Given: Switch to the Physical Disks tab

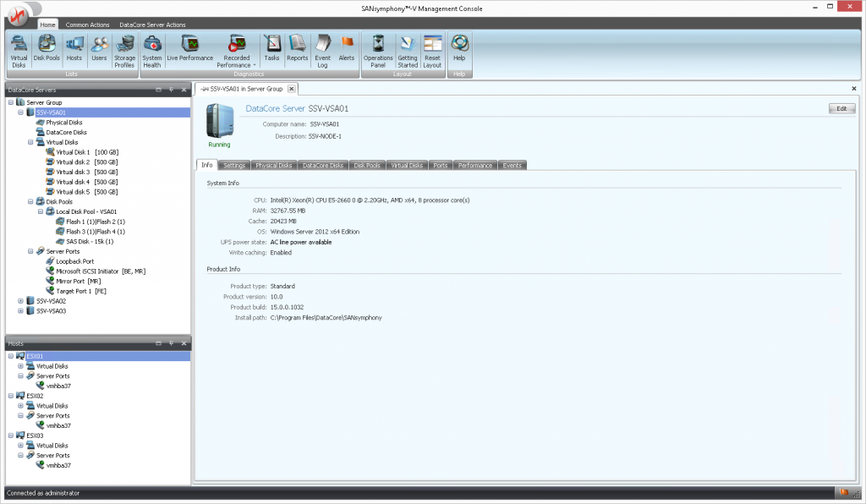Looking at the screenshot, I should tap(273, 166).
